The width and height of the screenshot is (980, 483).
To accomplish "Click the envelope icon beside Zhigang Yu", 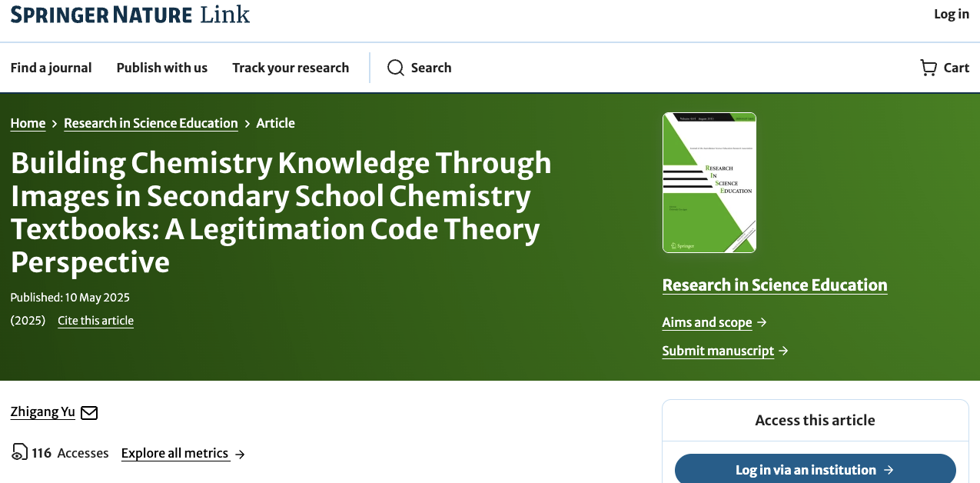I will pos(89,413).
